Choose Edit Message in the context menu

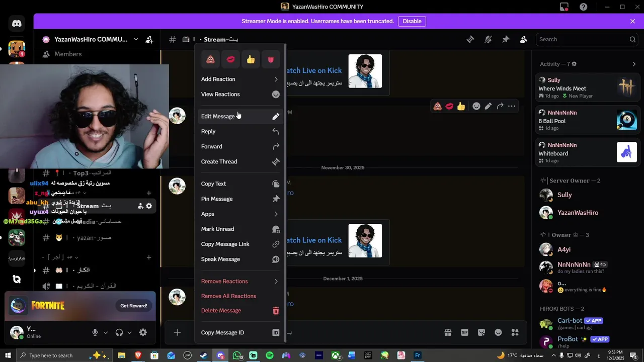[240, 116]
